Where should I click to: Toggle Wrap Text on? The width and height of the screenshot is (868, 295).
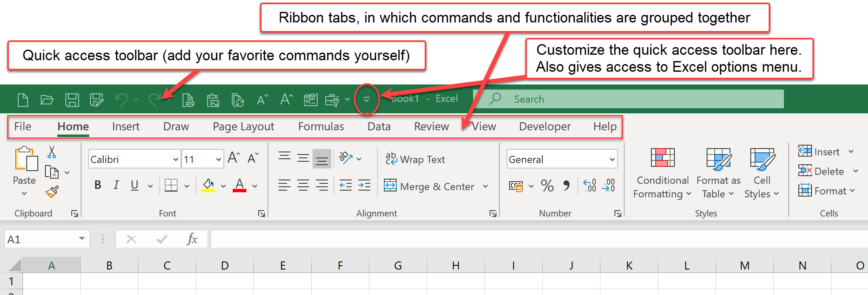pyautogui.click(x=415, y=160)
